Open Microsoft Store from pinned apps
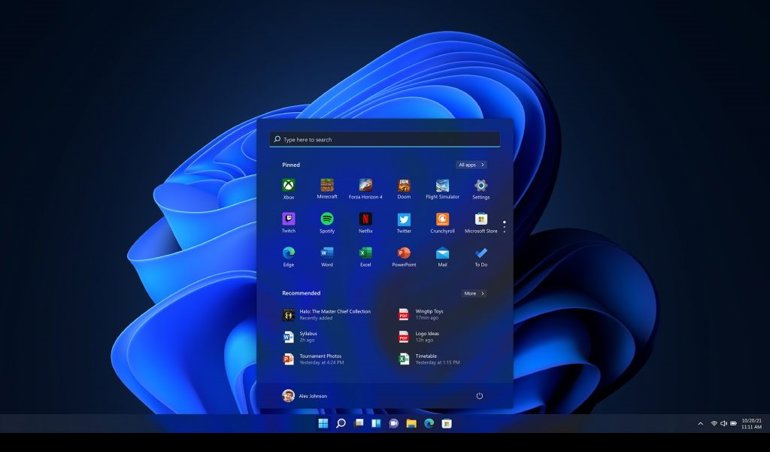The height and width of the screenshot is (452, 770). tap(481, 220)
